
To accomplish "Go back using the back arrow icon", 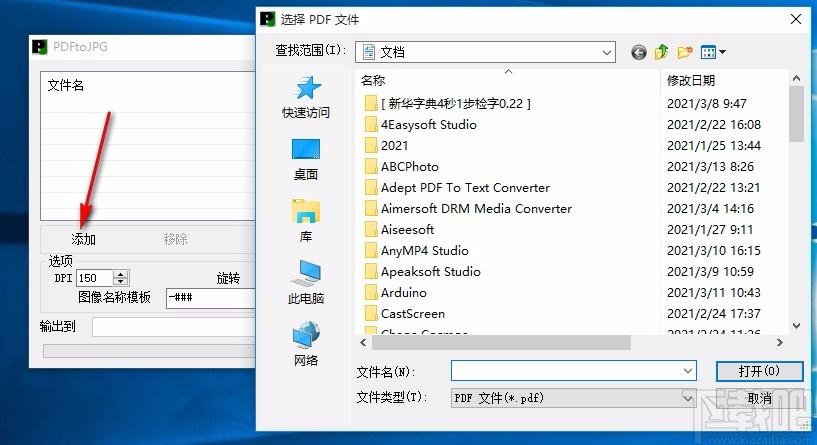I will (639, 52).
